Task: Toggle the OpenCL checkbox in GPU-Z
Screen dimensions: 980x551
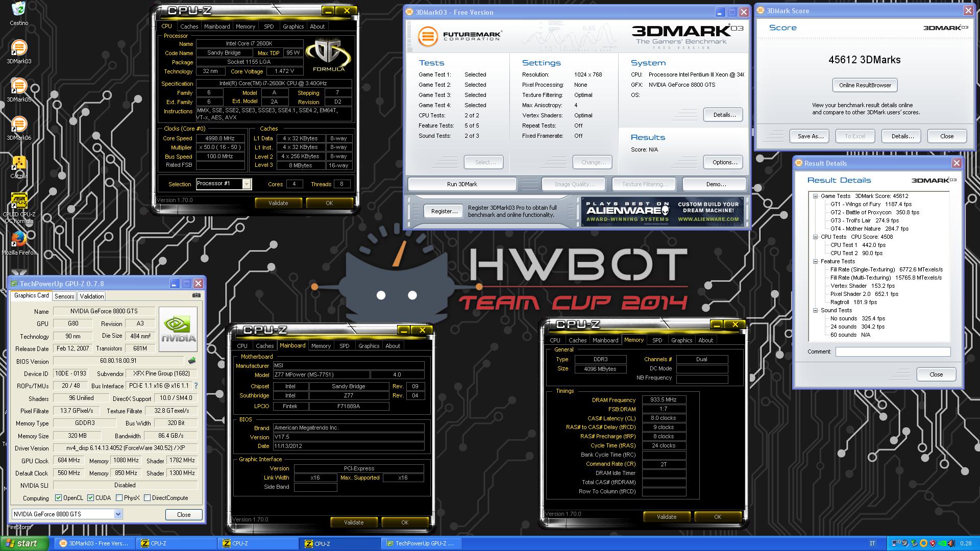Action: [58, 498]
